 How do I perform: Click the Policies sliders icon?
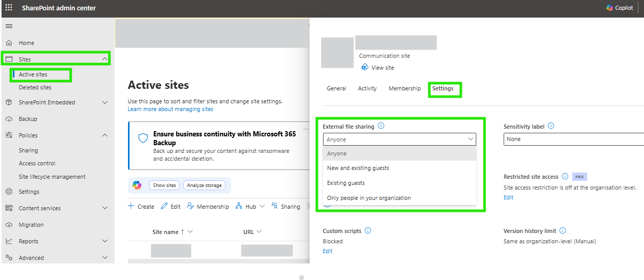click(9, 135)
